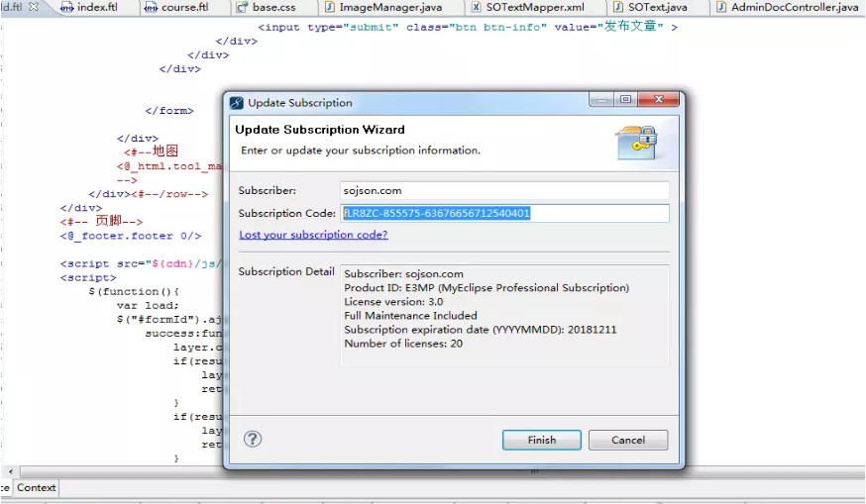Viewport: 866px width, 504px height.
Task: Click the Subscriber input field
Action: tap(504, 190)
